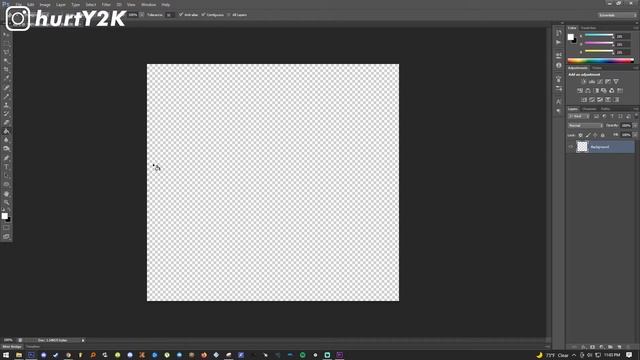Open the Normal blend mode dropdown

(584, 126)
